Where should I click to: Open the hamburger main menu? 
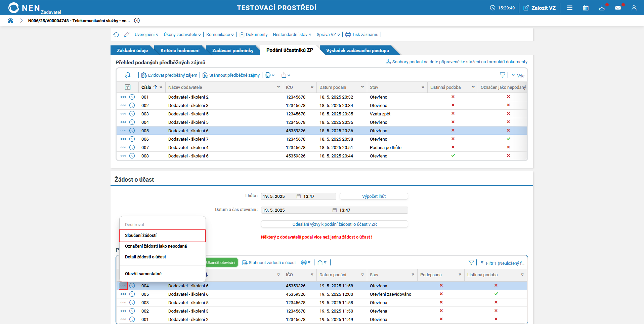coord(570,8)
